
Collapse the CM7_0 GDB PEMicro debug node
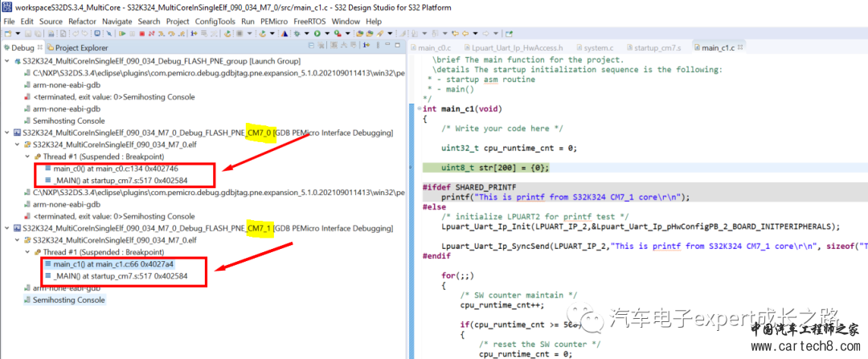6,133
